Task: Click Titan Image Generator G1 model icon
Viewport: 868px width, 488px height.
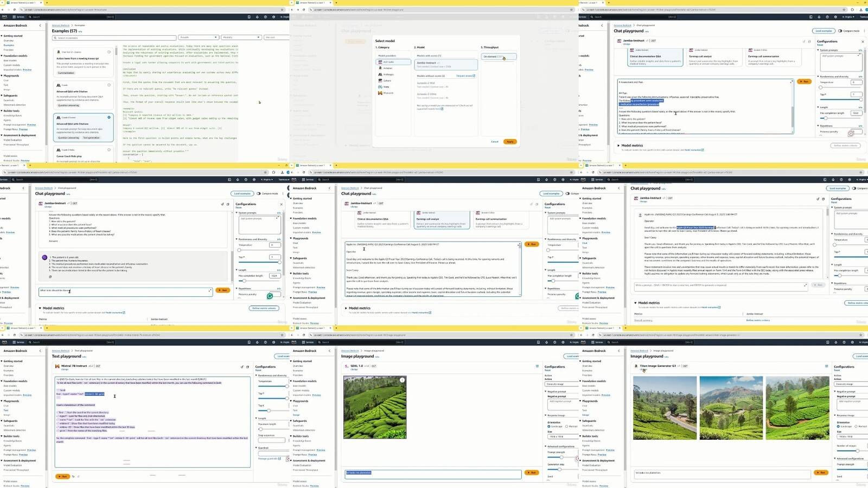Action: coord(636,366)
